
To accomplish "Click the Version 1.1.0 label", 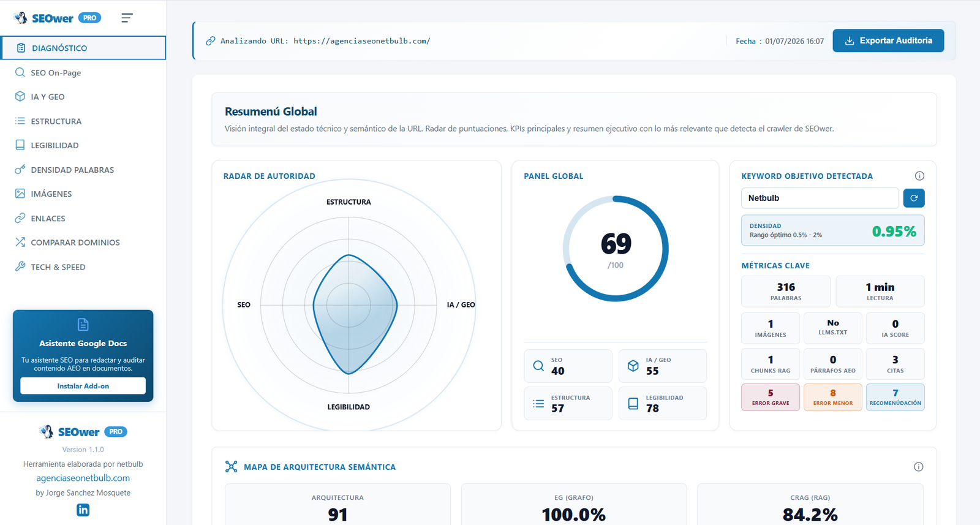I will pyautogui.click(x=83, y=450).
